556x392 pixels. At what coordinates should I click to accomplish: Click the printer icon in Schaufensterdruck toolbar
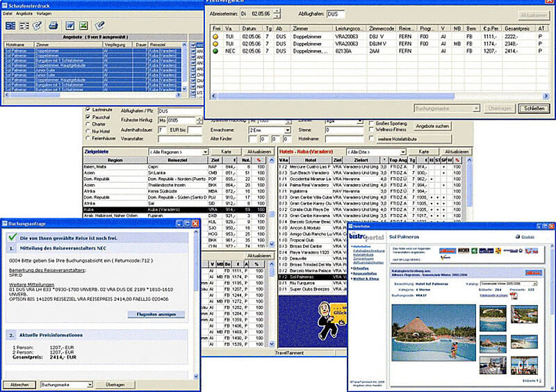click(x=54, y=26)
